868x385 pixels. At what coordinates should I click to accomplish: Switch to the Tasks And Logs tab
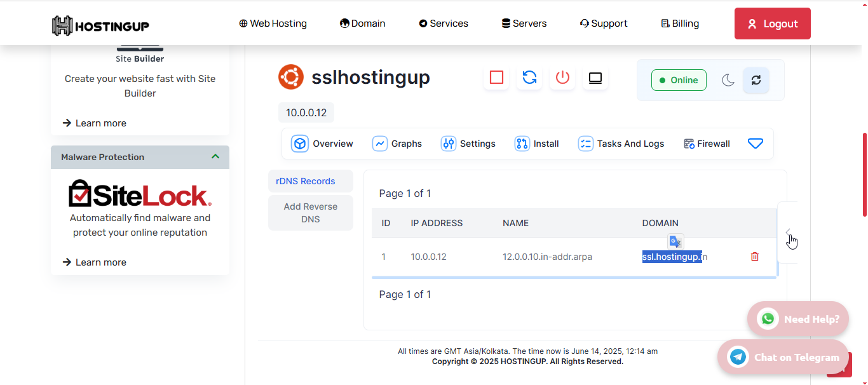[621, 144]
